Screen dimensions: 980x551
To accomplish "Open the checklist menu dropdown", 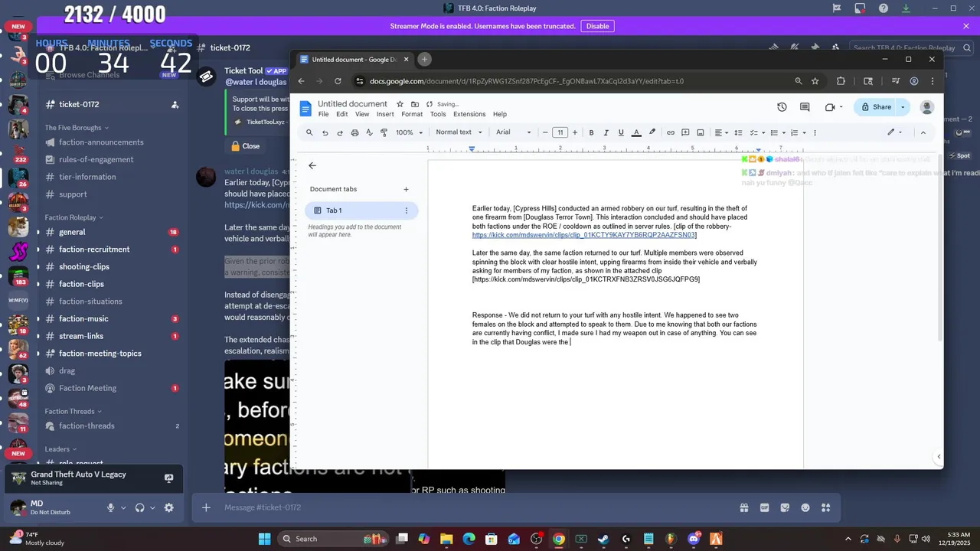I will coord(756,132).
